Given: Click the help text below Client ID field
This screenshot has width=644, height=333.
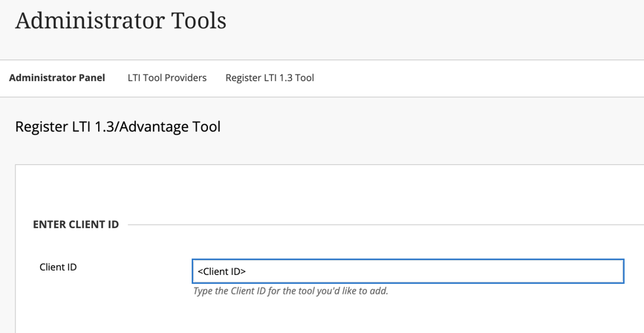Looking at the screenshot, I should (x=290, y=291).
